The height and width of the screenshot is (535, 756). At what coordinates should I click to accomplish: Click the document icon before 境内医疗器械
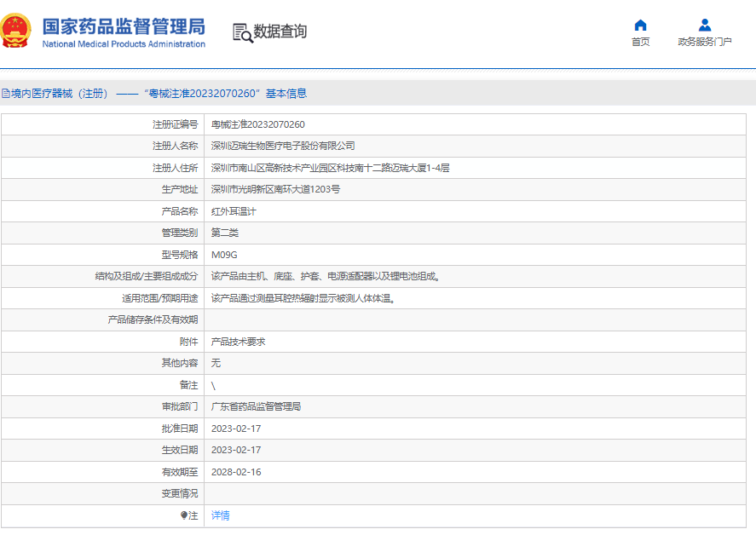coord(5,94)
